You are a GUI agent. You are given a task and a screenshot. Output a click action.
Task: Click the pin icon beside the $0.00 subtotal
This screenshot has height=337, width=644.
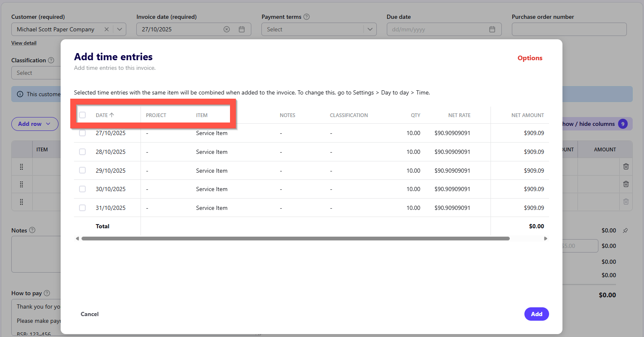pyautogui.click(x=625, y=230)
